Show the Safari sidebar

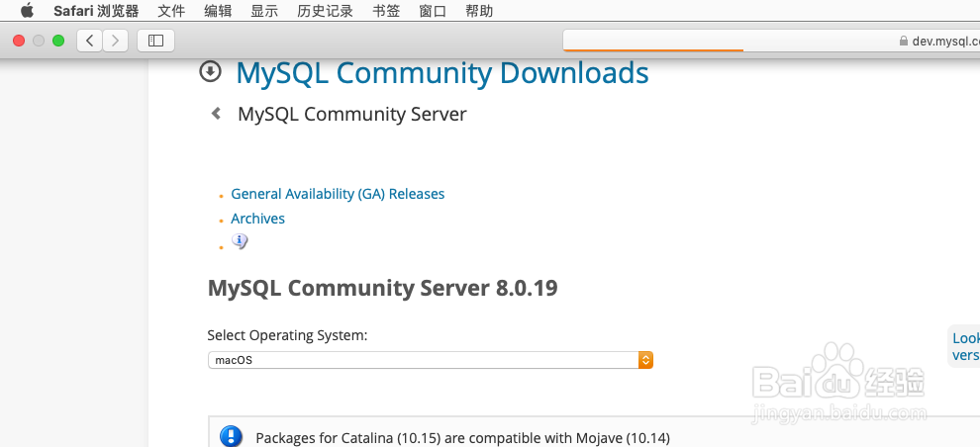[x=155, y=41]
